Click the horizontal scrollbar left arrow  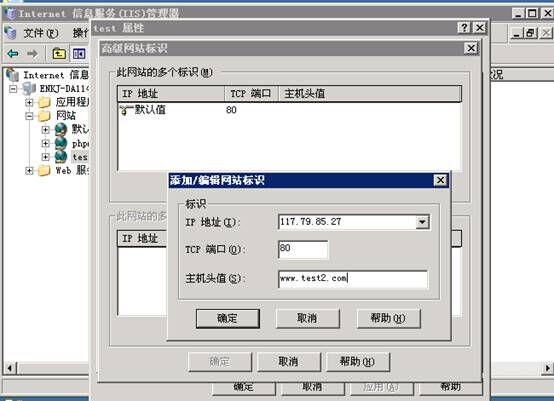[x=10, y=368]
